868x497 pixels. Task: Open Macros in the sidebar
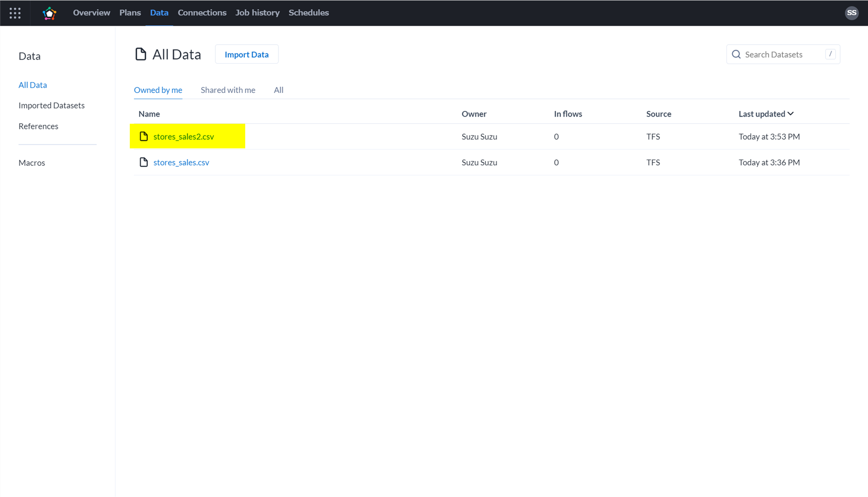(x=32, y=163)
